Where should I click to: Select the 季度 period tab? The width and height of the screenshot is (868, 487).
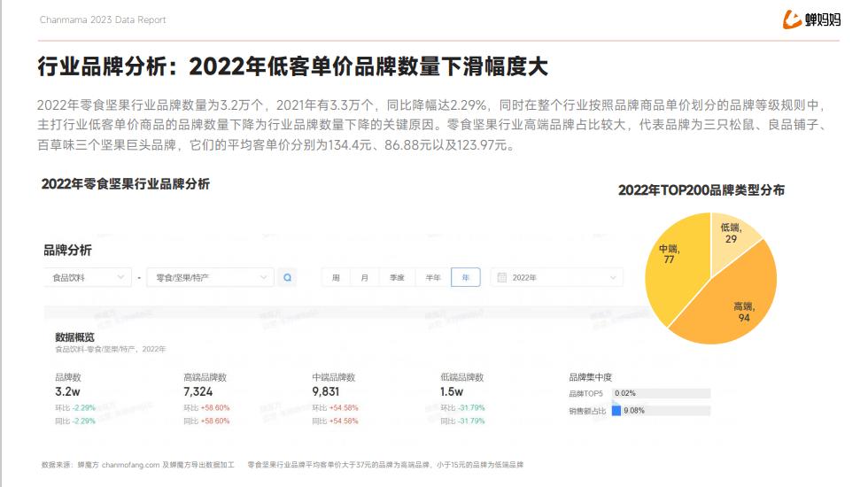(x=397, y=277)
